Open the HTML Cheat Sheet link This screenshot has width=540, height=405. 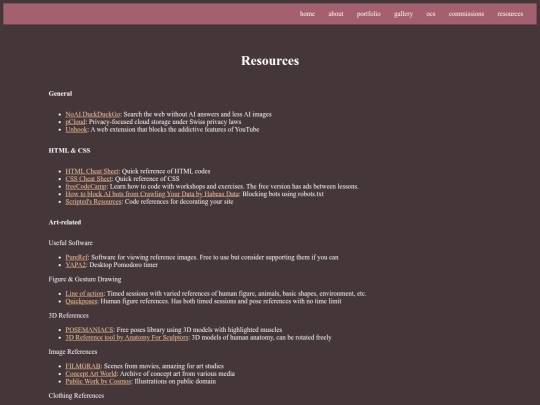pyautogui.click(x=92, y=171)
